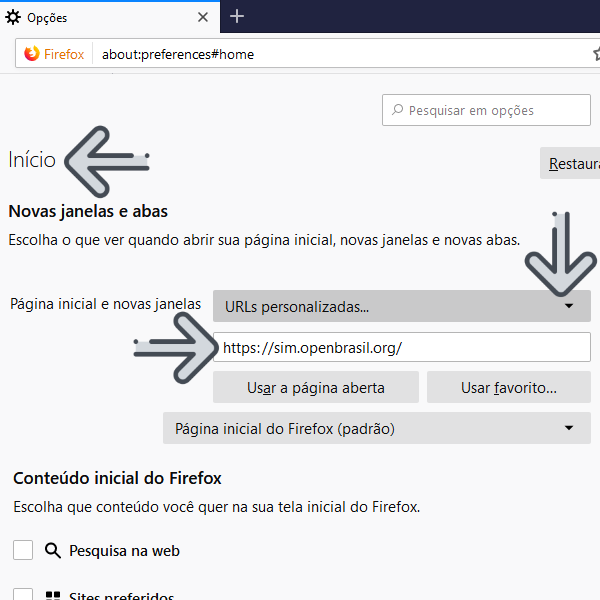Image resolution: width=600 pixels, height=600 pixels.
Task: Click Página inicial e novas janelas label
Action: pos(105,304)
